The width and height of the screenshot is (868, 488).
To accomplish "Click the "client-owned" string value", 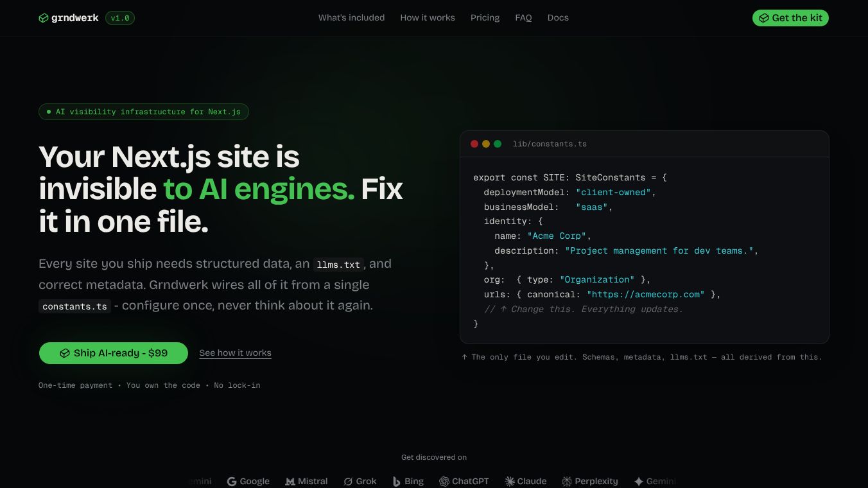I will (613, 192).
